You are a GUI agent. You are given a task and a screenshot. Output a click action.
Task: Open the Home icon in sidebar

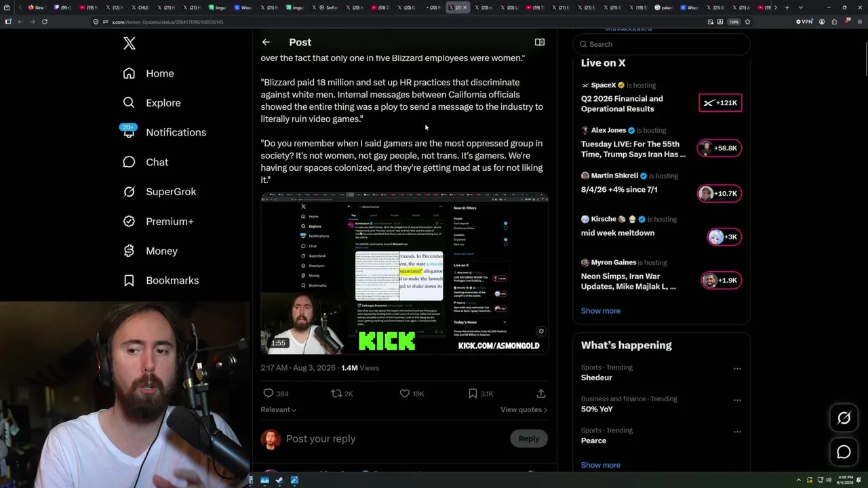point(129,73)
